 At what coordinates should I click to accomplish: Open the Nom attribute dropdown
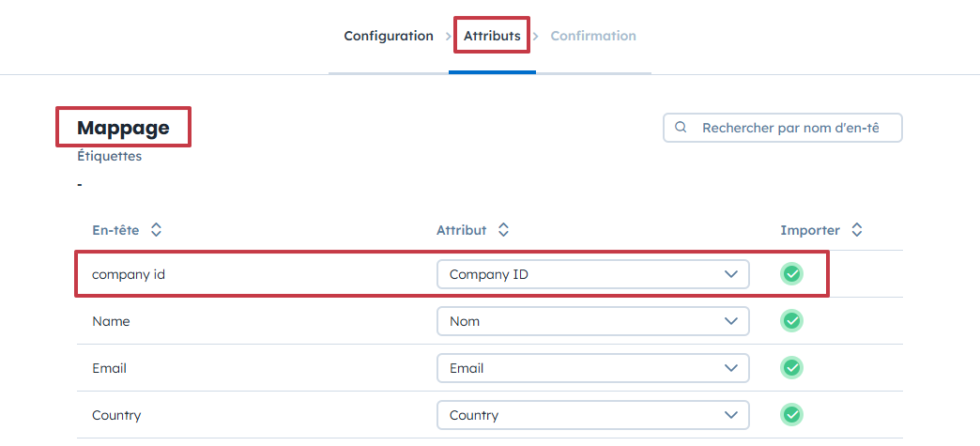(x=592, y=321)
